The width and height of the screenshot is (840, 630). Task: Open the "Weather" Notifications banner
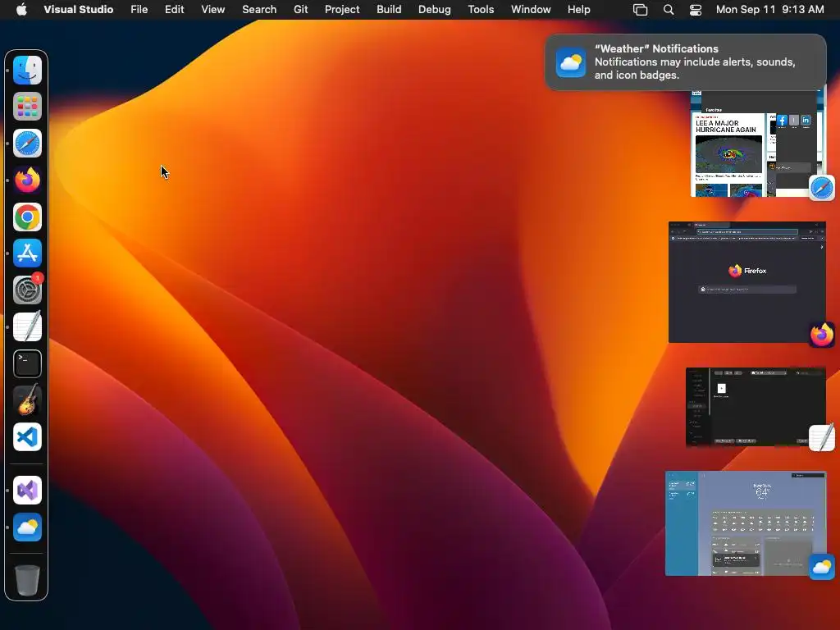(x=686, y=62)
